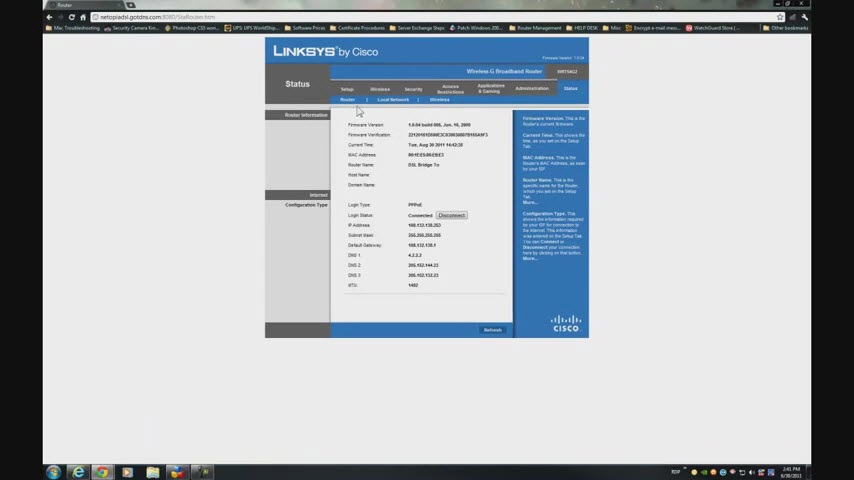Open the Windows Start menu
This screenshot has height=480, width=854.
53,472
